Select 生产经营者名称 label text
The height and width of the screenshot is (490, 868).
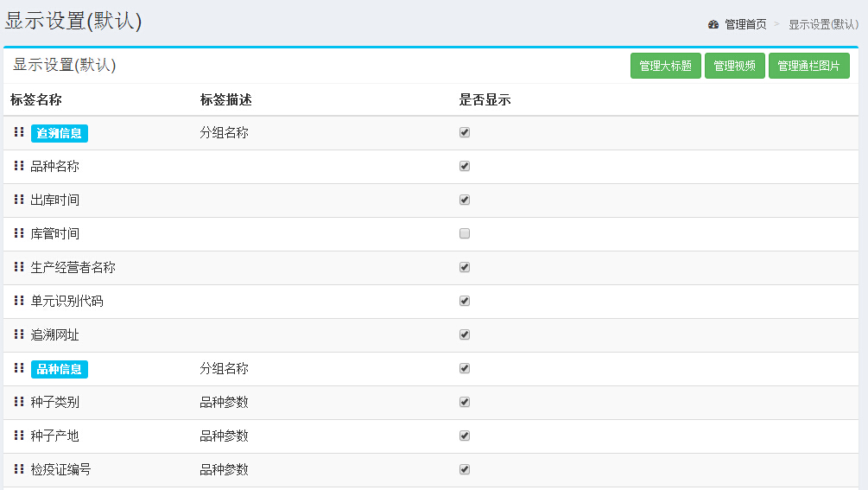73,267
